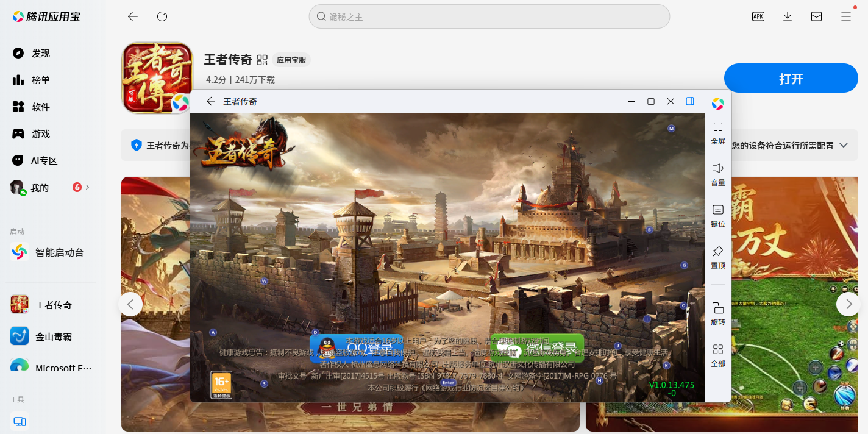Show the next screenshot with right arrow

point(848,304)
